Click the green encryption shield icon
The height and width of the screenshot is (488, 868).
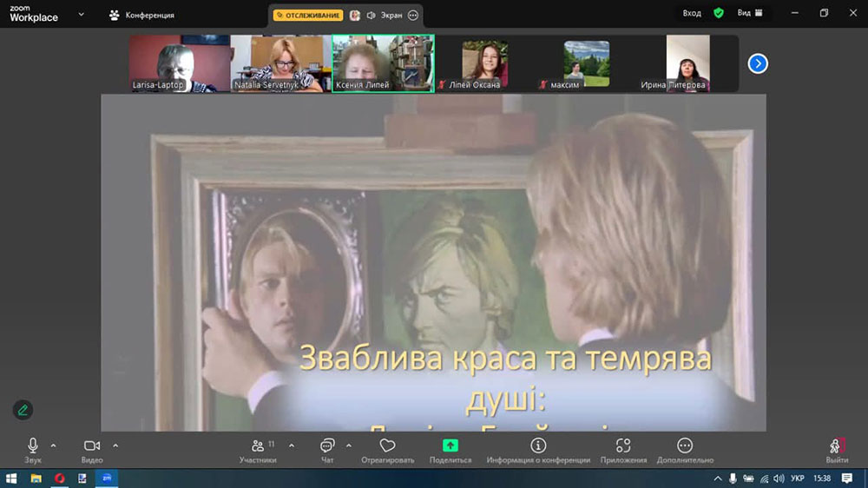point(719,13)
